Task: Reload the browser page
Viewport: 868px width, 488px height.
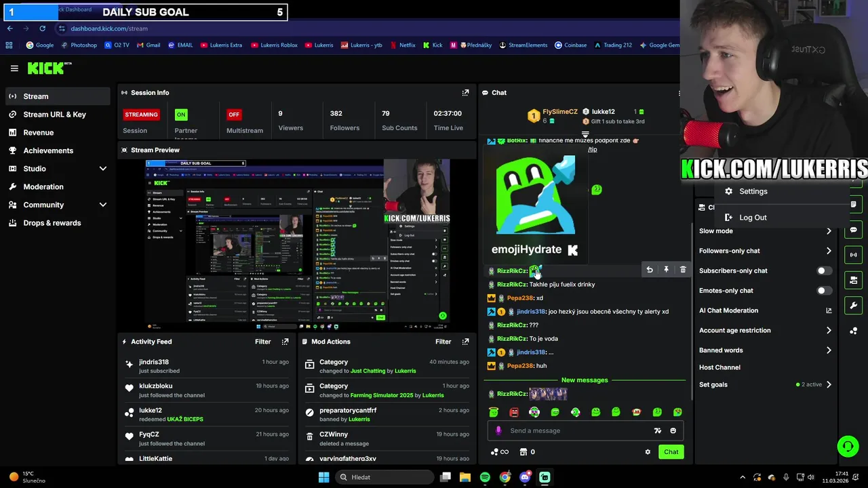Action: point(42,28)
